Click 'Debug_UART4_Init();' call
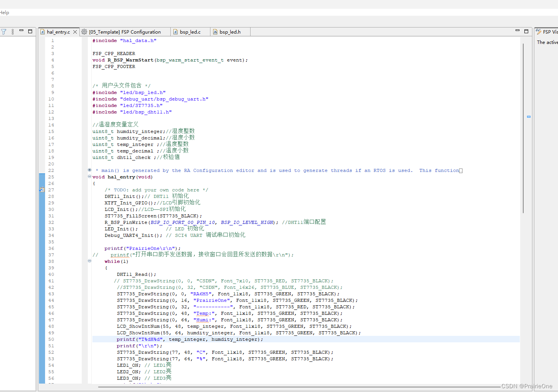Image resolution: width=558 pixels, height=392 pixels. (x=134, y=235)
